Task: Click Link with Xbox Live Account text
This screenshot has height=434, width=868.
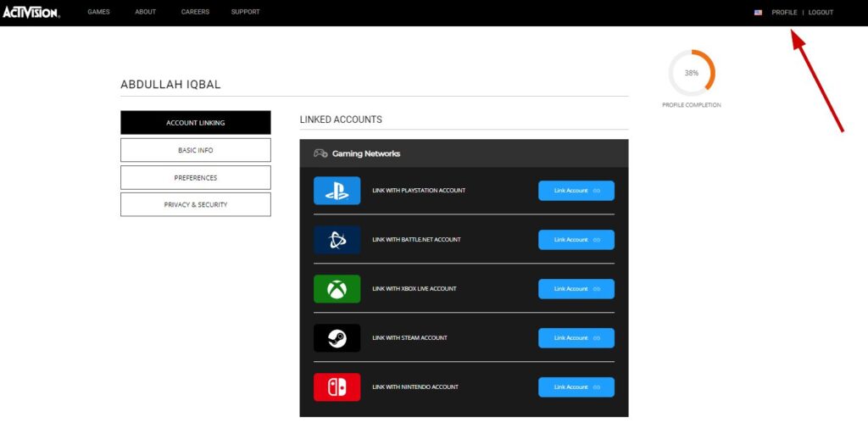Action: [414, 289]
